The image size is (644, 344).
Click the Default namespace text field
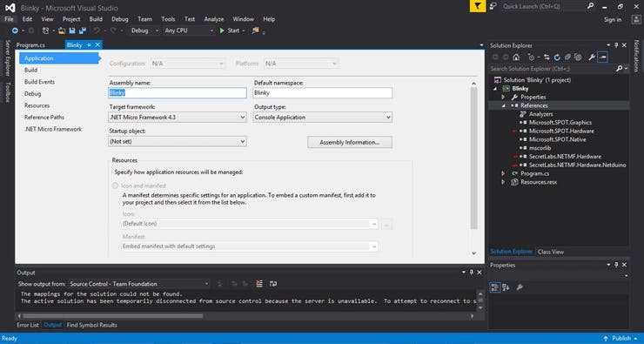[322, 93]
